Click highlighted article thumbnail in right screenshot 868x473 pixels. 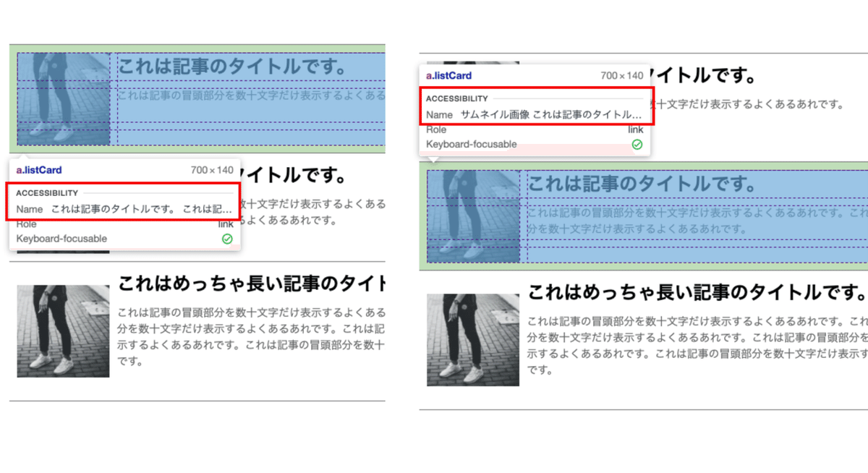[x=473, y=216]
